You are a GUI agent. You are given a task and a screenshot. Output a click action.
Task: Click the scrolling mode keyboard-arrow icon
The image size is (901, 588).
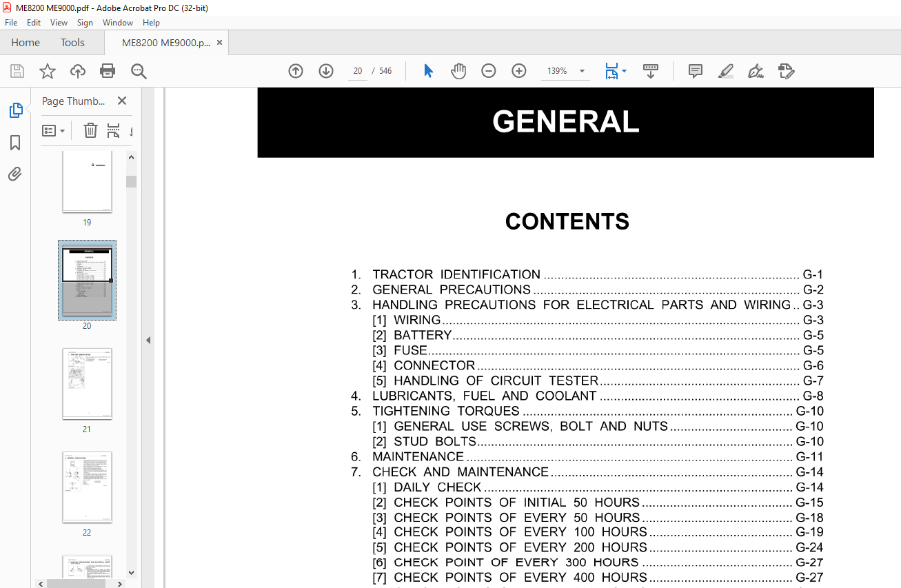coord(651,71)
